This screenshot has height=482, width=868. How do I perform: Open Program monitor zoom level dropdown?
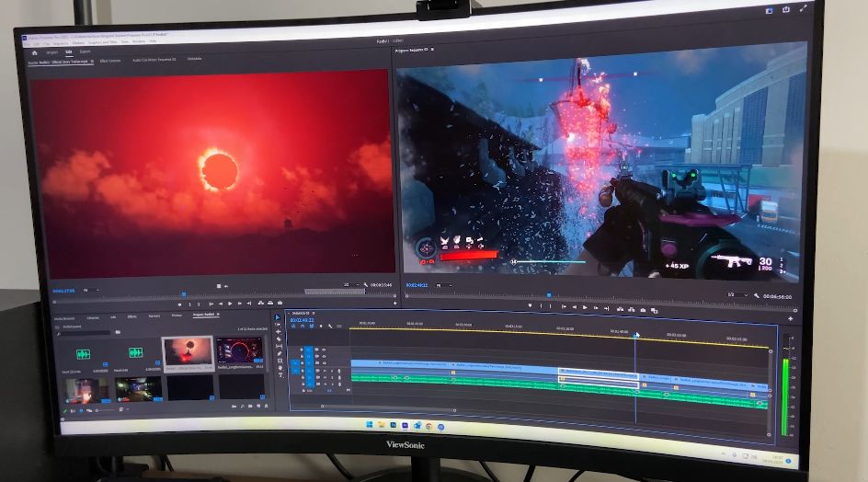[444, 285]
